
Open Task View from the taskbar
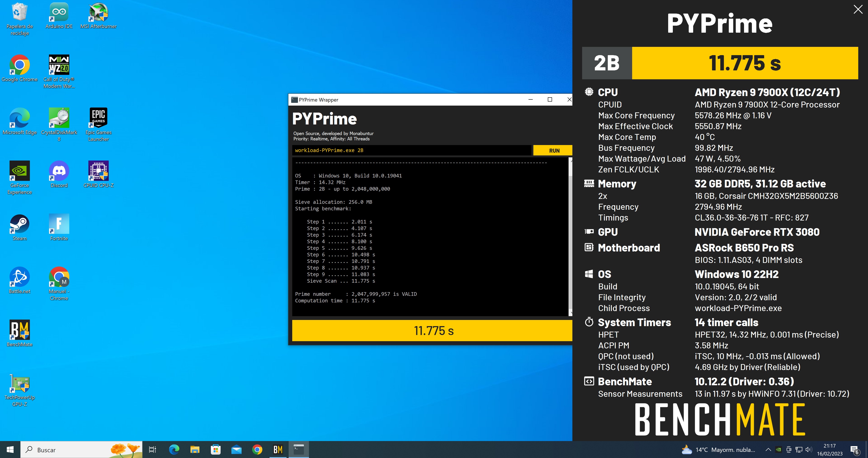click(152, 450)
